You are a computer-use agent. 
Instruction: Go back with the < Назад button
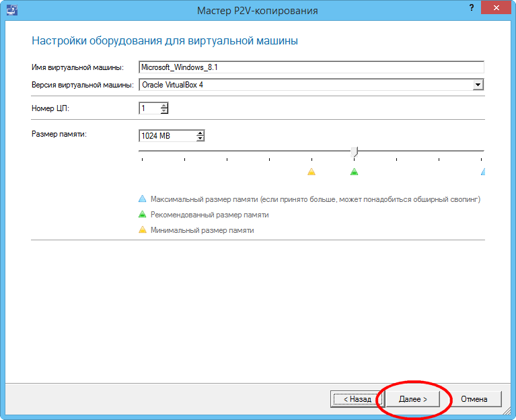pyautogui.click(x=357, y=399)
